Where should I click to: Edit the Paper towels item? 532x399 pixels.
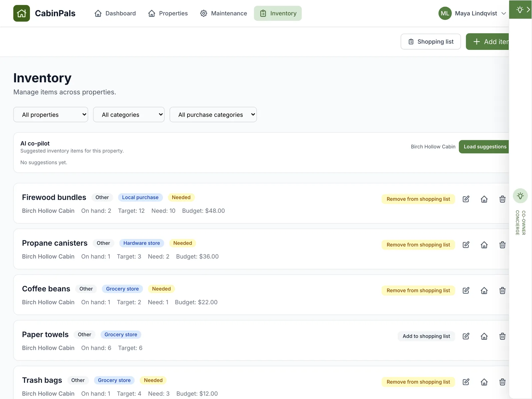(x=466, y=336)
